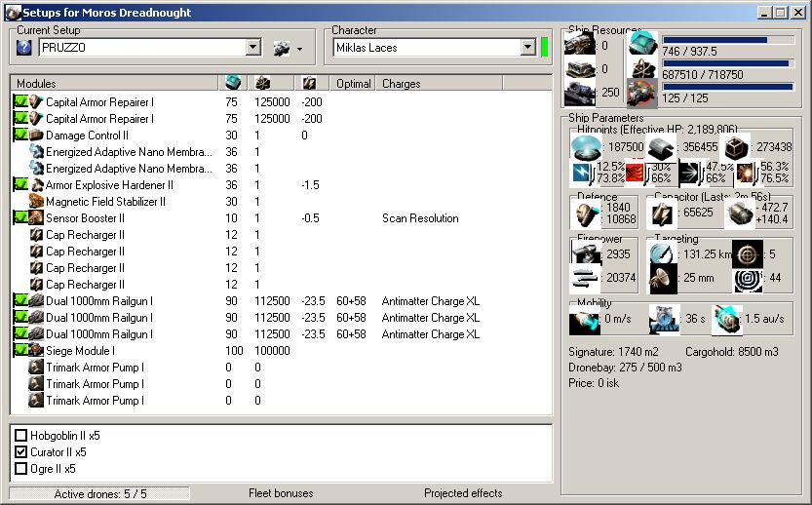
Task: Open the ship browser icon beside setup name
Action: [x=282, y=49]
